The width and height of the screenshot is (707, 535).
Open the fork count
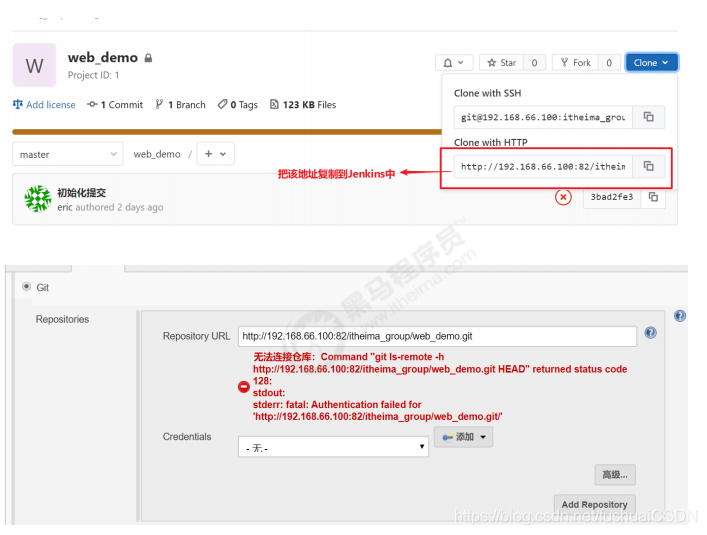(x=609, y=63)
